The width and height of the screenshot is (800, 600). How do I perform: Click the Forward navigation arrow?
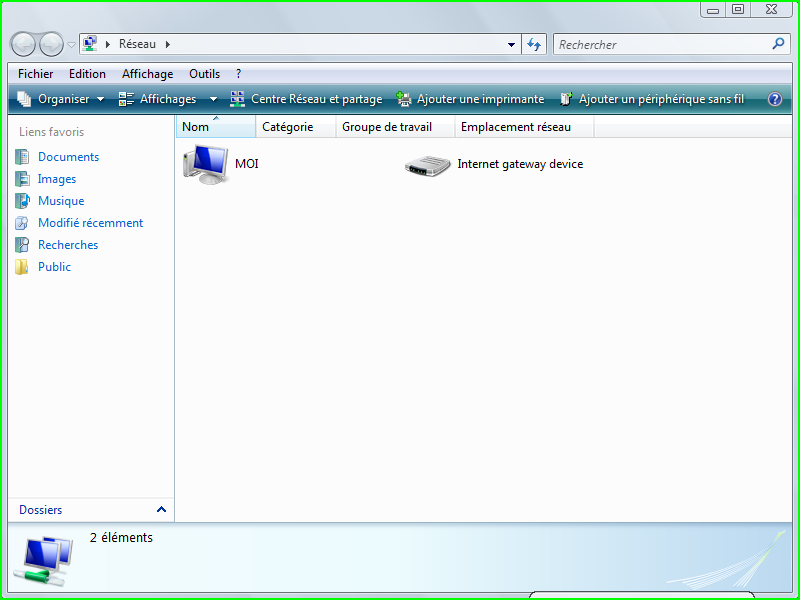point(52,44)
